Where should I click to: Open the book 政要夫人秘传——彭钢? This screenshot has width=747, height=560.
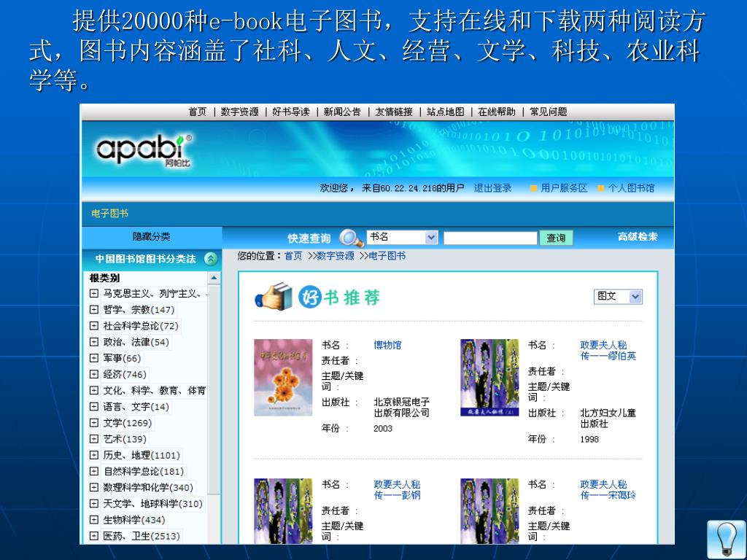(x=397, y=490)
